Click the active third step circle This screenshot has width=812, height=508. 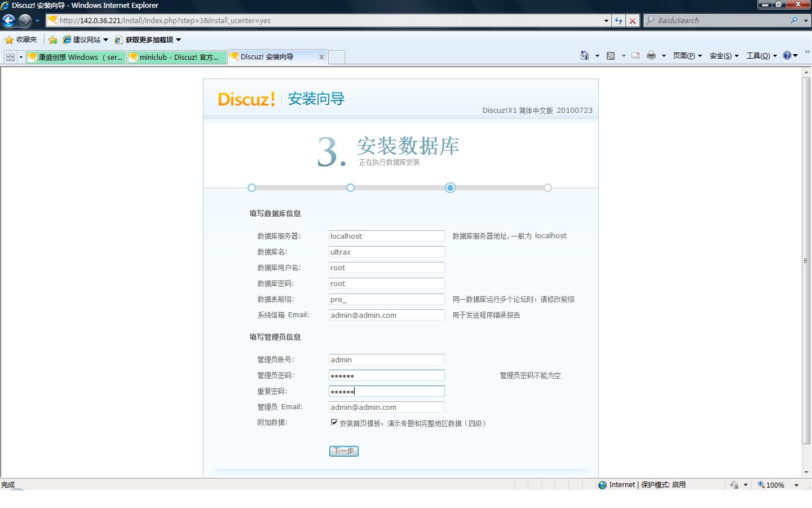coord(450,187)
